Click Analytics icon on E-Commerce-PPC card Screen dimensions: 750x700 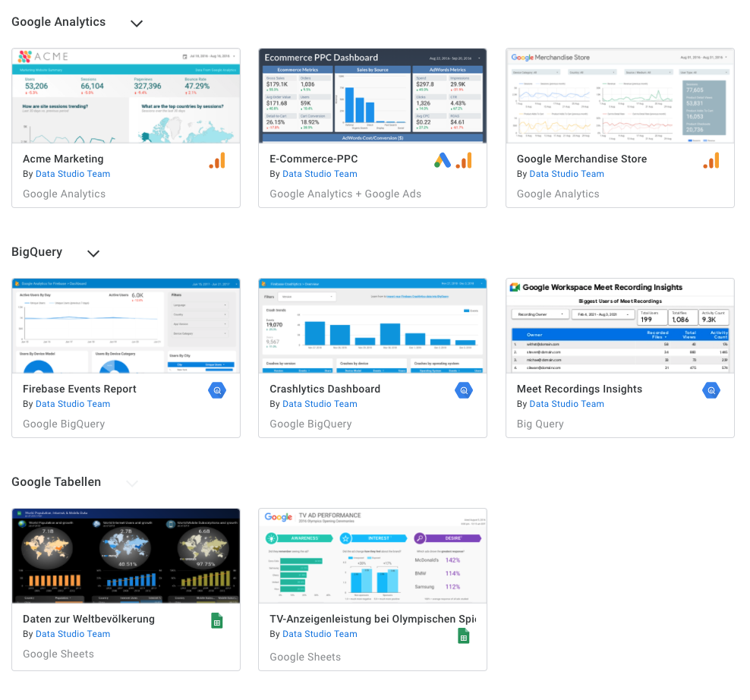coord(464,161)
